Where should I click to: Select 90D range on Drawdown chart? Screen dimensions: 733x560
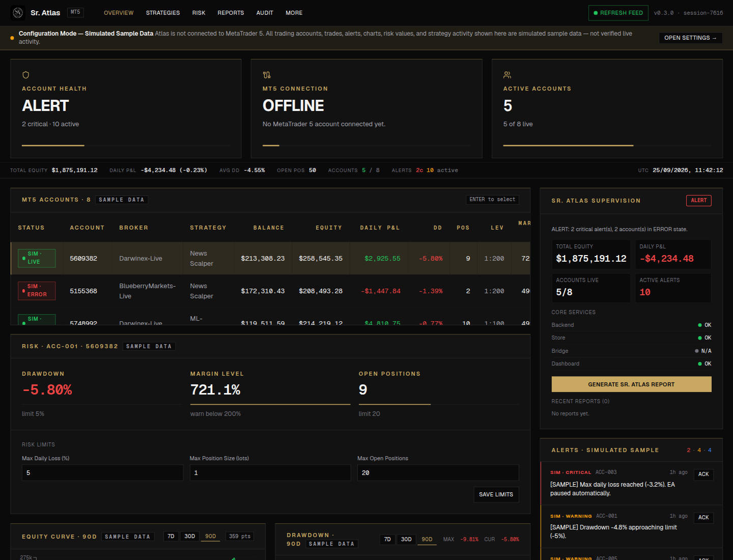click(x=427, y=540)
